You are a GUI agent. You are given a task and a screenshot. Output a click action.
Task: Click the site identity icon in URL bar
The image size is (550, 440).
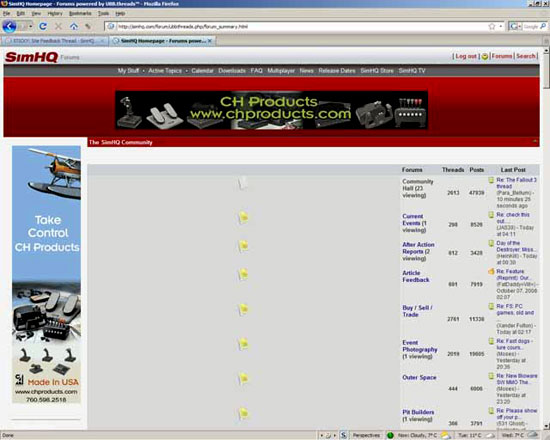point(111,26)
